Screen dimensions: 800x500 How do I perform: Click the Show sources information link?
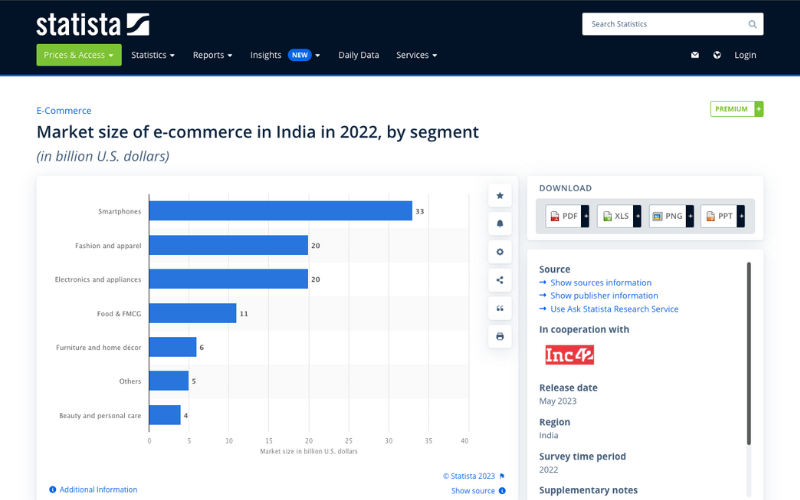(600, 283)
